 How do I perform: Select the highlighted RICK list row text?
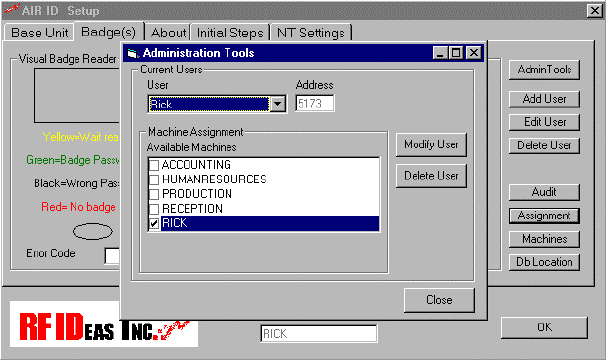174,223
